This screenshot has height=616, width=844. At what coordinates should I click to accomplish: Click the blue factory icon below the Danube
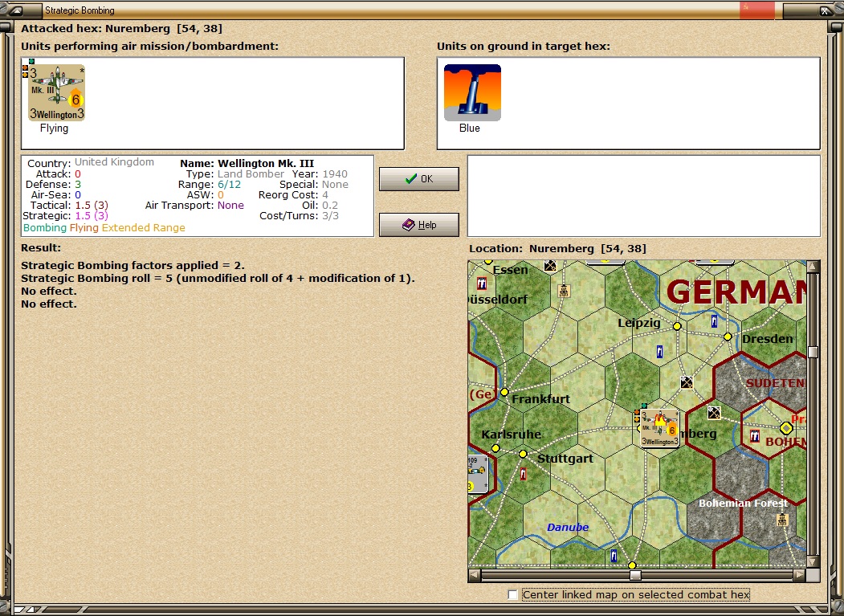coord(614,556)
